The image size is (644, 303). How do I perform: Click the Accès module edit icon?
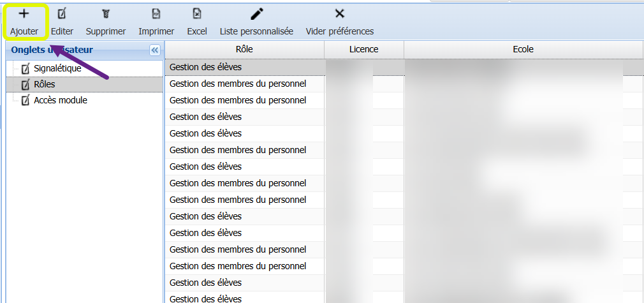coord(26,100)
